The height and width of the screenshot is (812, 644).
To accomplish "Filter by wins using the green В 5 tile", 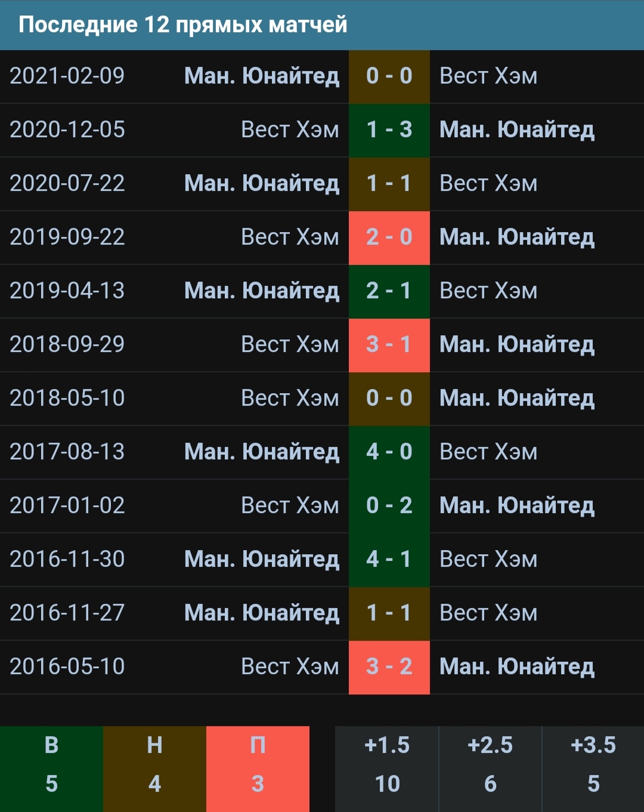I will click(x=51, y=769).
